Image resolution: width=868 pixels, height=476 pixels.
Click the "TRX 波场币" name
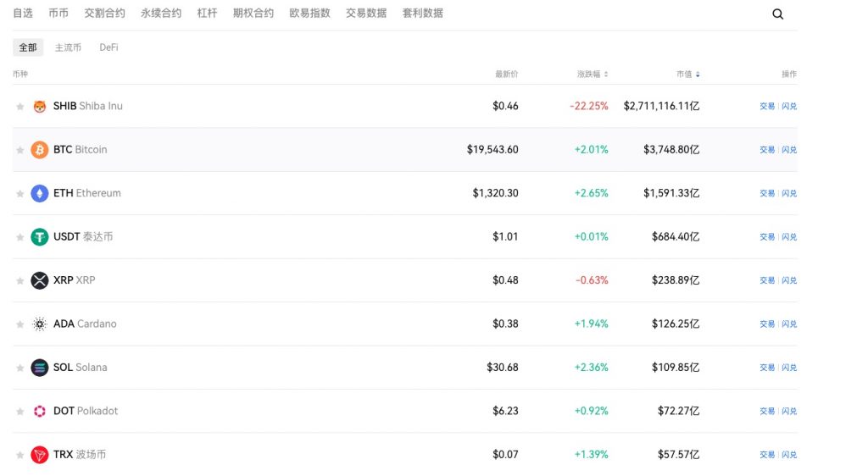80,455
